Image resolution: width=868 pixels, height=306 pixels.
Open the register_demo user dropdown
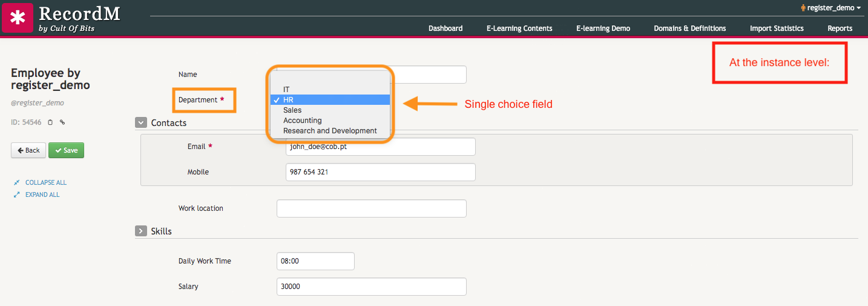tap(830, 8)
